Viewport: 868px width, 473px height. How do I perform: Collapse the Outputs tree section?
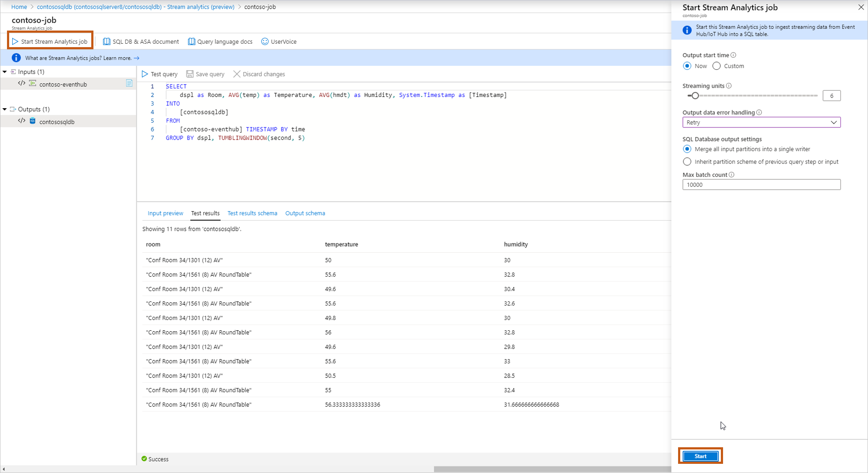pyautogui.click(x=5, y=109)
